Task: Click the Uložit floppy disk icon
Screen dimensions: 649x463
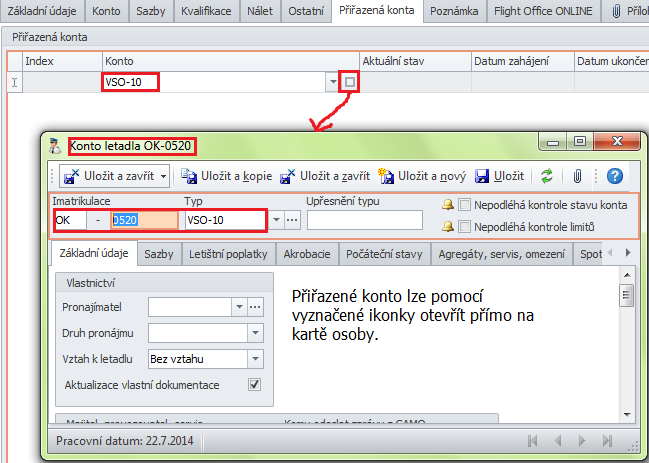Action: click(x=482, y=176)
